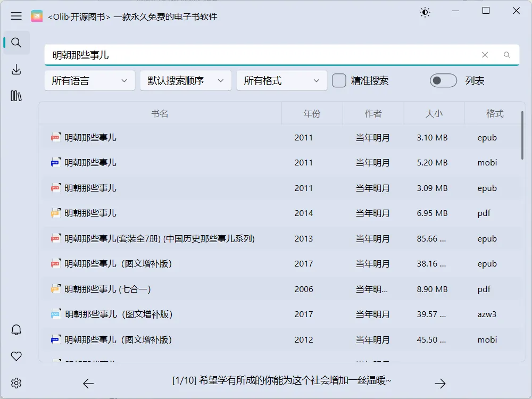The width and height of the screenshot is (532, 399).
Task: Click the year 2006 cell
Action: click(x=304, y=289)
